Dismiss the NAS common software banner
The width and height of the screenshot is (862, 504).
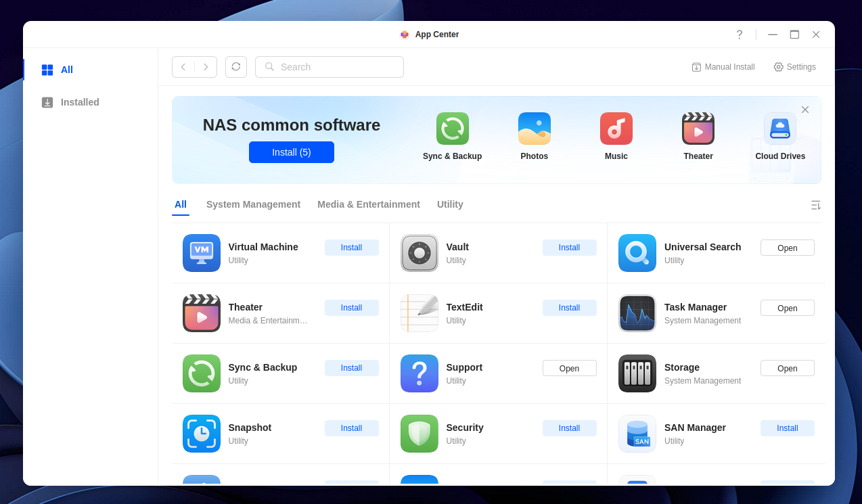click(x=804, y=110)
